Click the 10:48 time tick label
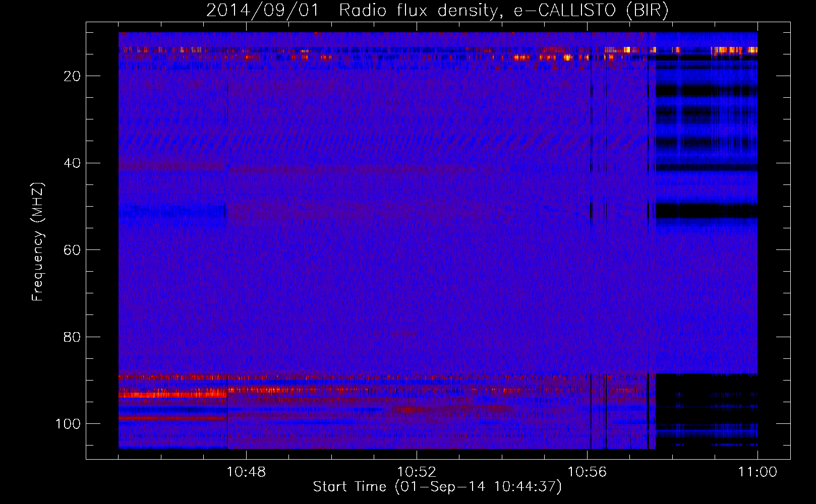Viewport: 816px width, 504px height. (x=246, y=472)
